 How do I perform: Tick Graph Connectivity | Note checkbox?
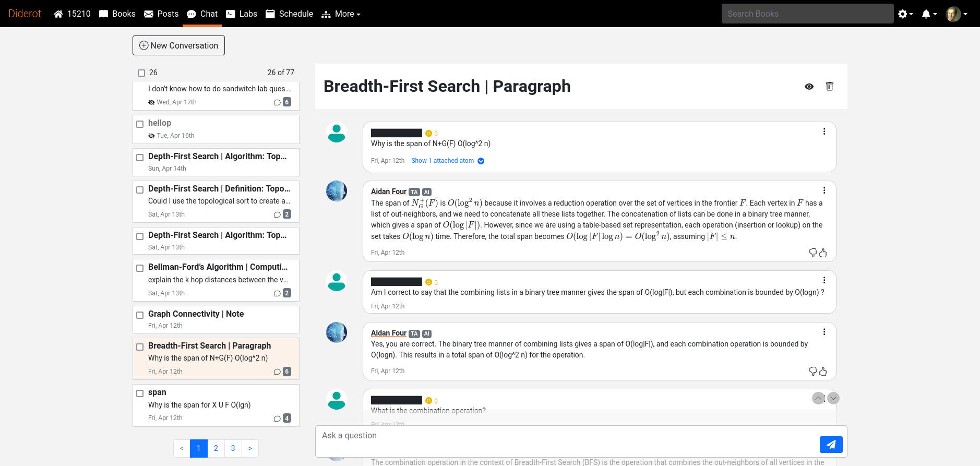click(140, 315)
